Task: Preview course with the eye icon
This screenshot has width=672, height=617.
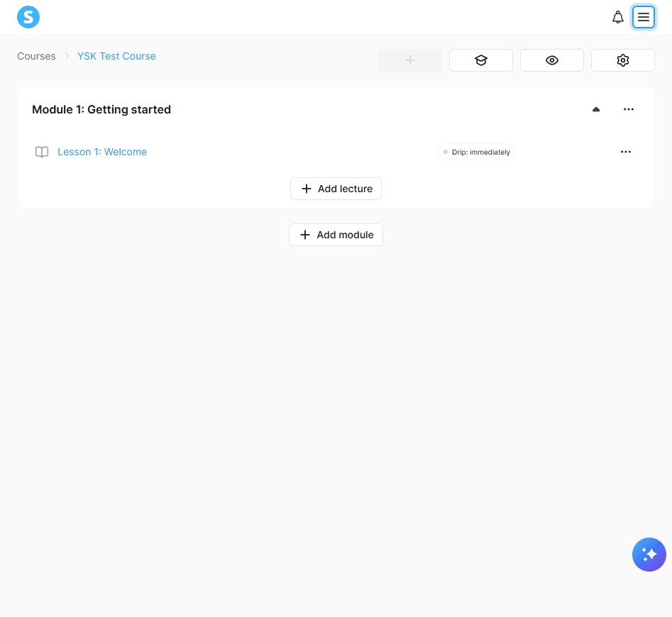Action: [551, 60]
